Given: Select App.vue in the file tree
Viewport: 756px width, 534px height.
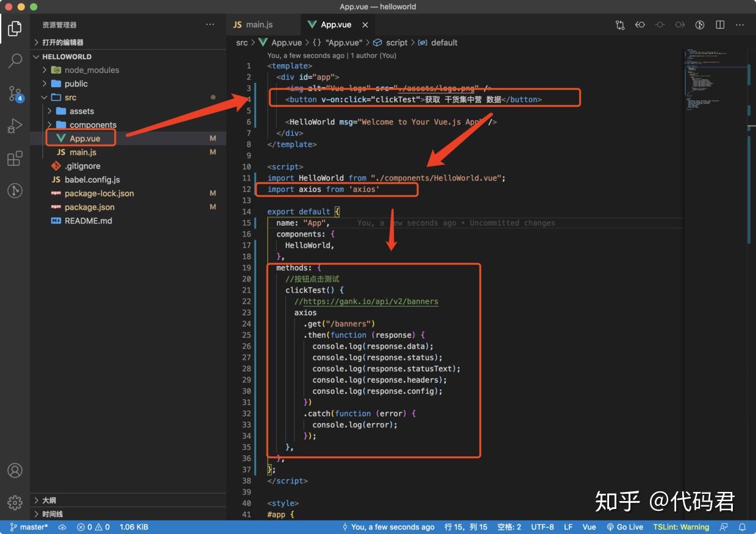Looking at the screenshot, I should pos(128,138).
